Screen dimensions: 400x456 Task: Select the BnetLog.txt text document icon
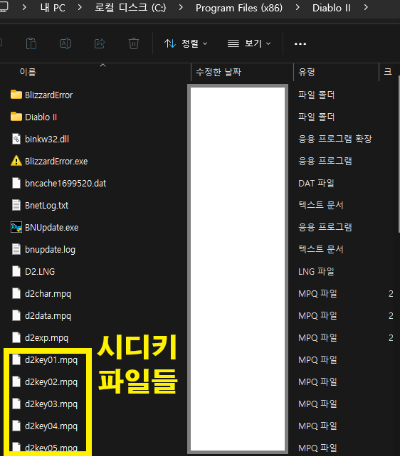16,205
